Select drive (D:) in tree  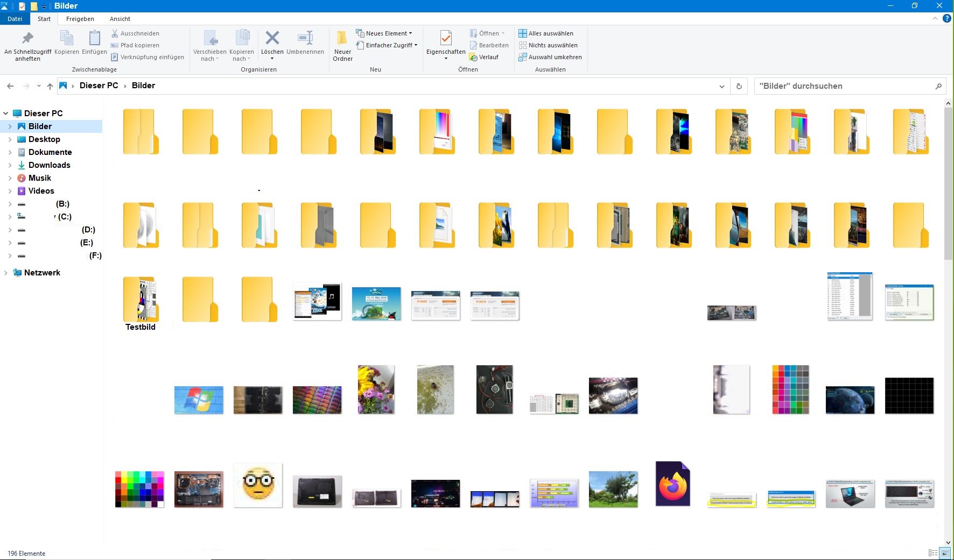click(x=88, y=230)
